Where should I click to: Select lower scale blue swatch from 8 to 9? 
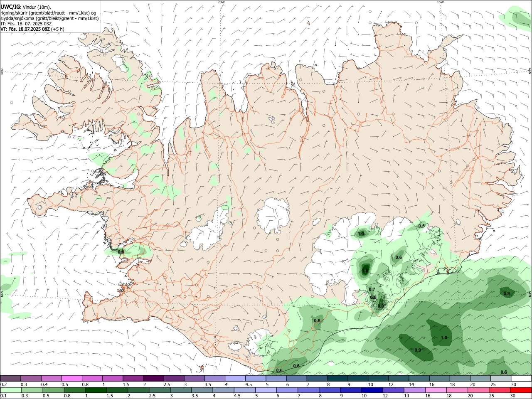coord(329,390)
